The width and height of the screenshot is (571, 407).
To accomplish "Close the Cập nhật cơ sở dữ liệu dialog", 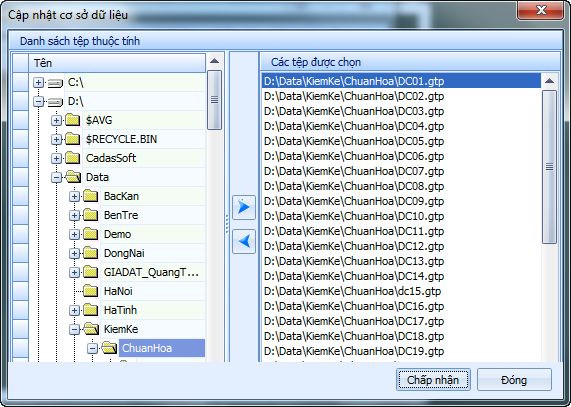I will click(541, 10).
